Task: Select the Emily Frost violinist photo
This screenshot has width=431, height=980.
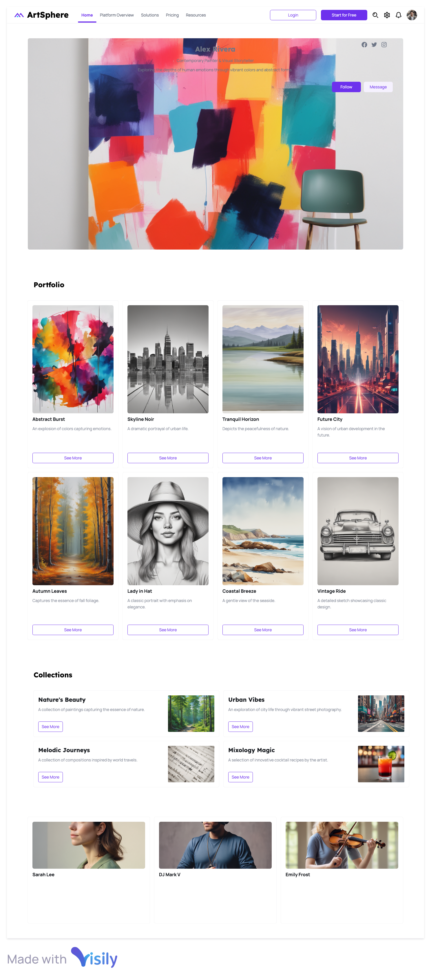Action: click(x=342, y=845)
